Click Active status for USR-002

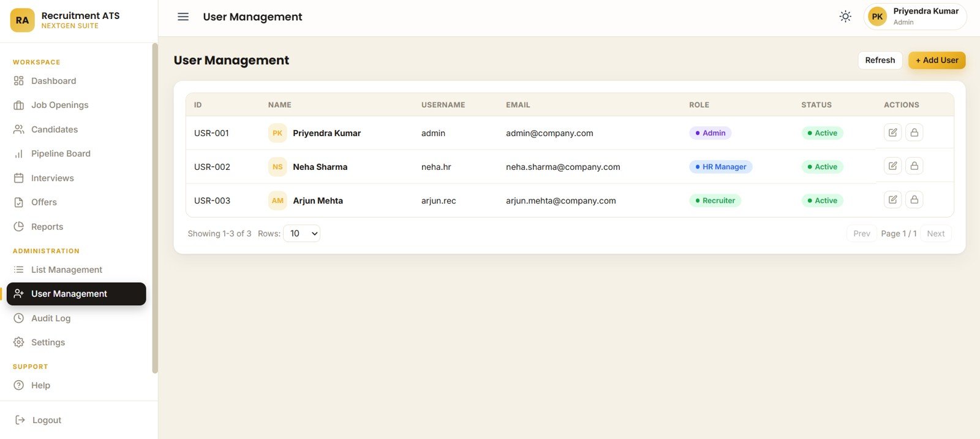click(822, 167)
